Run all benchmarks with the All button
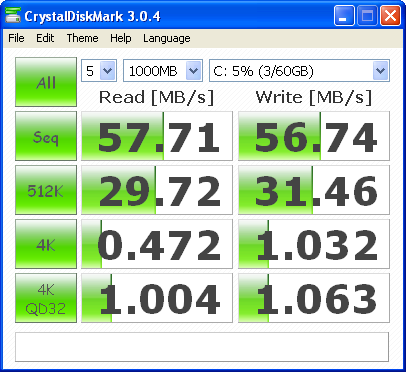This screenshot has width=406, height=372. 46,82
